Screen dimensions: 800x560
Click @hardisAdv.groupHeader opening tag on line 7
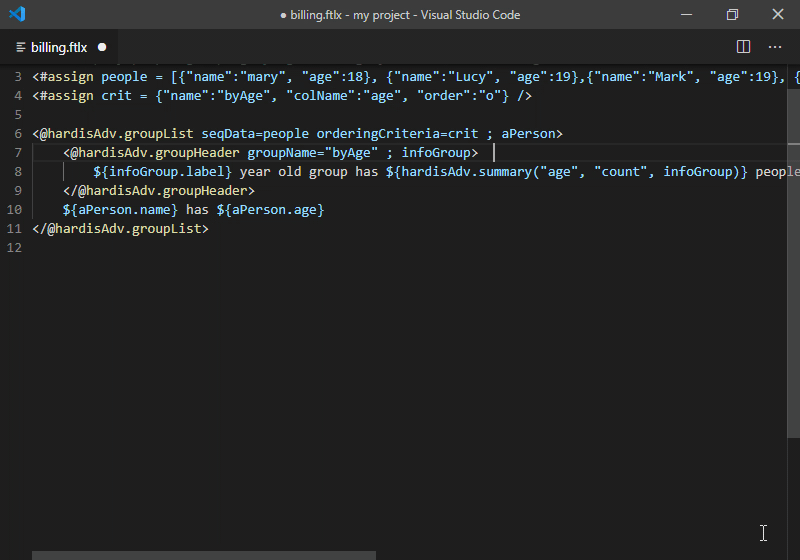(x=151, y=153)
